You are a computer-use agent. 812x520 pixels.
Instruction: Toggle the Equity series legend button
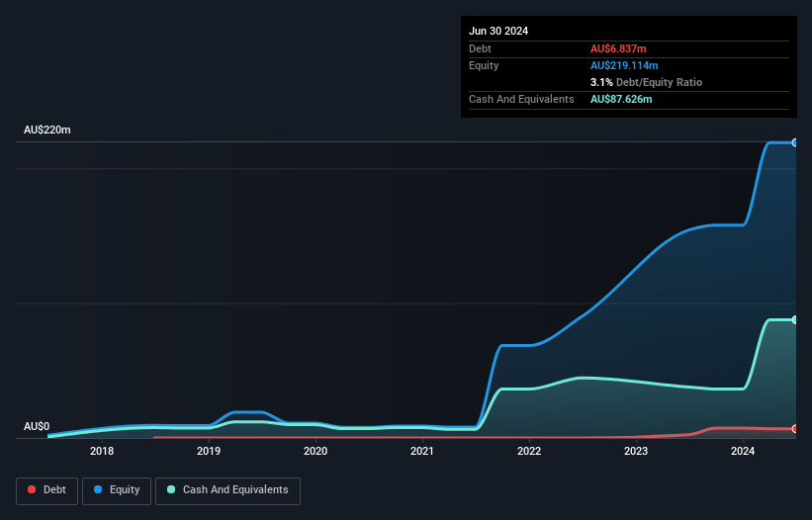tap(117, 490)
